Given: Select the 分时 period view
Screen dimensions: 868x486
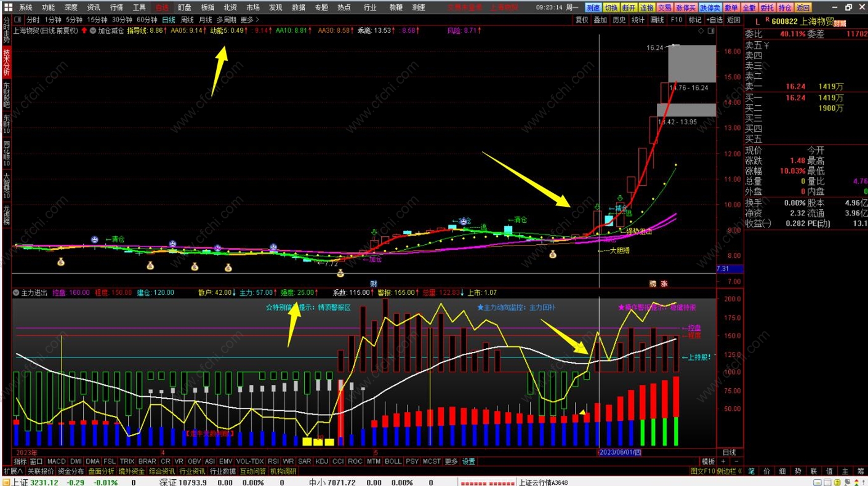Looking at the screenshot, I should point(33,20).
